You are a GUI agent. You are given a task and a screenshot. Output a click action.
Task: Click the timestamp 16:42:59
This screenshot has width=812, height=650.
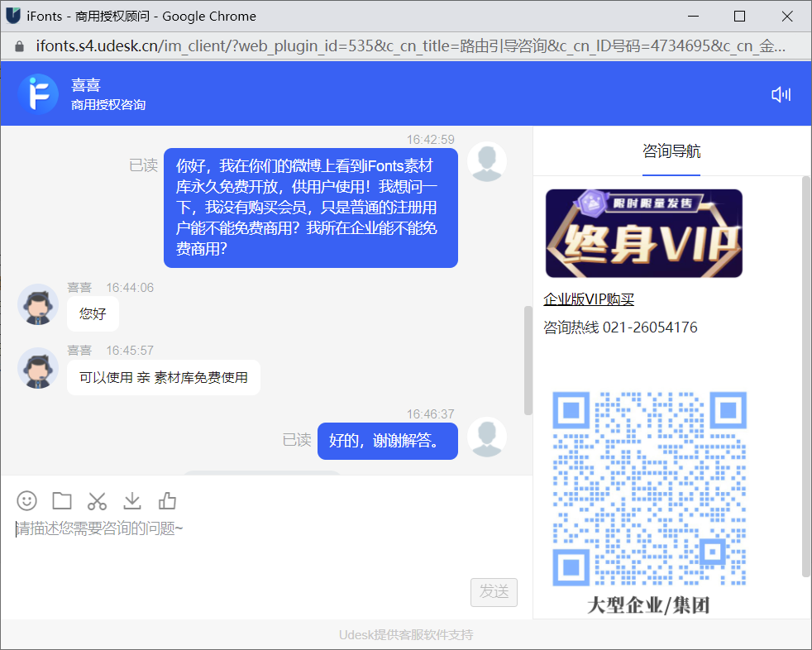pos(430,139)
